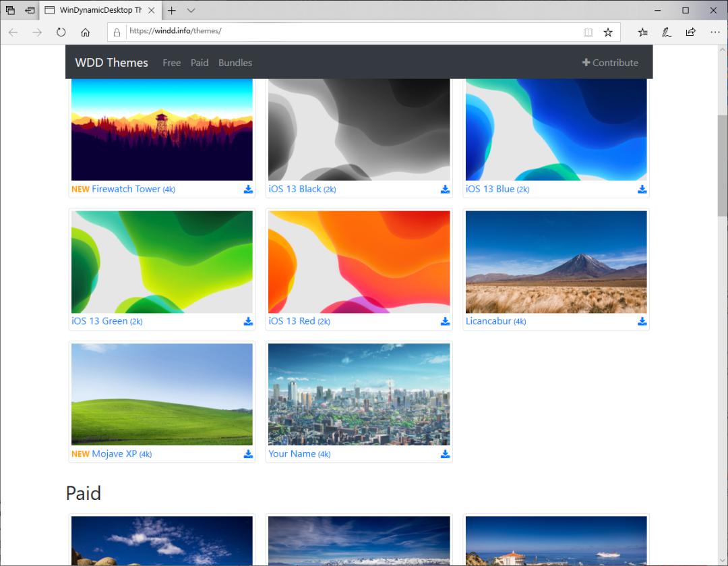This screenshot has height=566, width=728.
Task: Select Bundles in the navigation bar
Action: pyautogui.click(x=235, y=63)
